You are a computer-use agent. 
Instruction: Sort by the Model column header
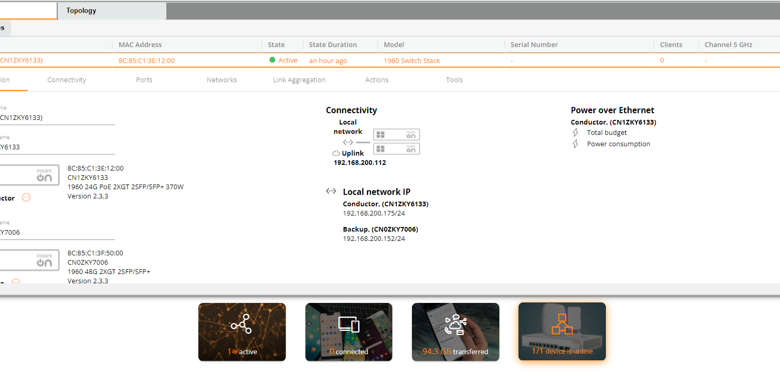click(x=394, y=45)
